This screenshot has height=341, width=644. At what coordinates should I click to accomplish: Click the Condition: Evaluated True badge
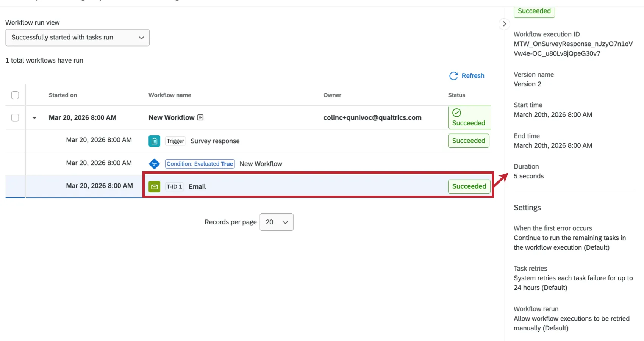click(x=200, y=164)
